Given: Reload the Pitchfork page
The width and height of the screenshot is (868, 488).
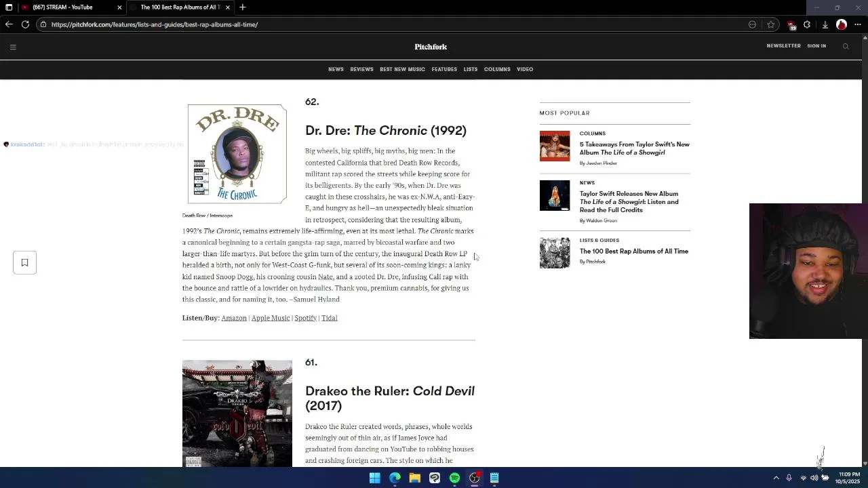Looking at the screenshot, I should click(25, 24).
